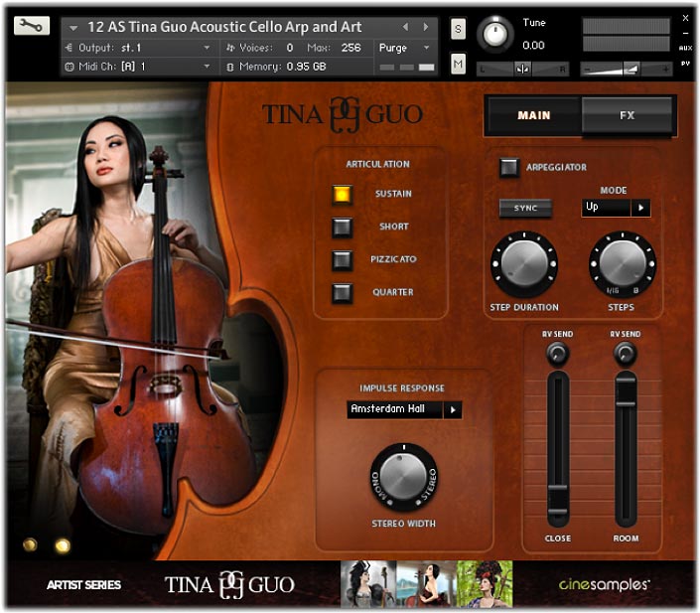This screenshot has width=700, height=613.
Task: Minimize the instrument header view
Action: (685, 34)
